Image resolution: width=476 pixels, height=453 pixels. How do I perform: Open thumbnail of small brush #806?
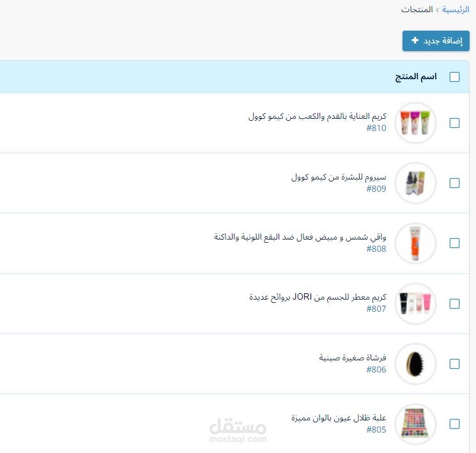(x=415, y=364)
